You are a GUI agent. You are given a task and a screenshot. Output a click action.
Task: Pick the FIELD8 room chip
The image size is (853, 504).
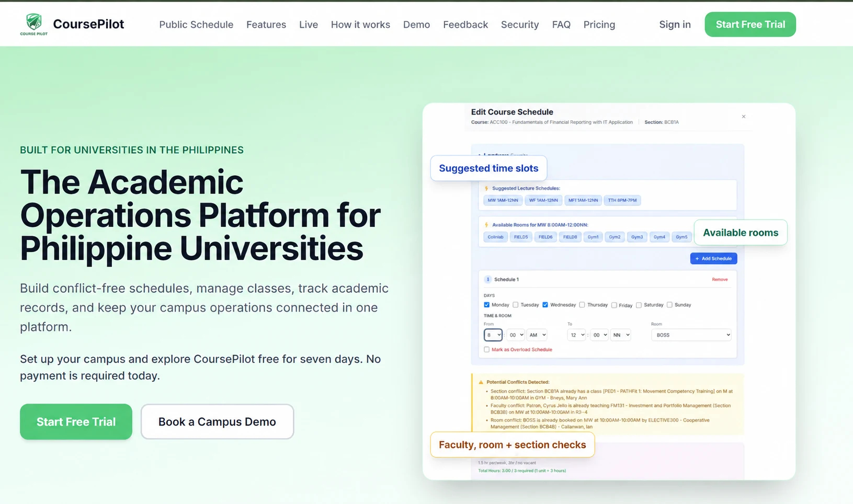click(570, 237)
